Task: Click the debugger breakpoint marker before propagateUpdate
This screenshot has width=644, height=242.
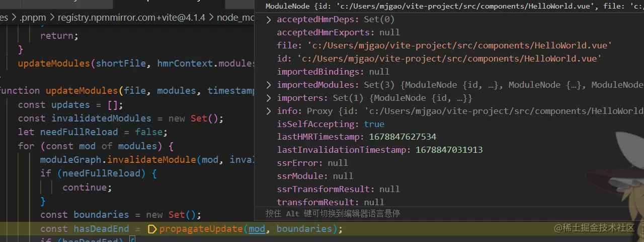Action: tap(152, 229)
